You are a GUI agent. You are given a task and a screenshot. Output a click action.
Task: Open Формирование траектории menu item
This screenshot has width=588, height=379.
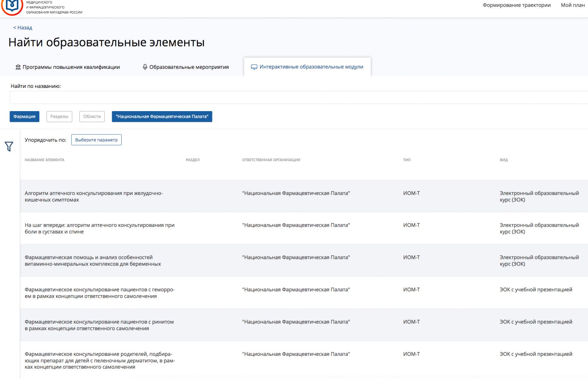pyautogui.click(x=516, y=5)
